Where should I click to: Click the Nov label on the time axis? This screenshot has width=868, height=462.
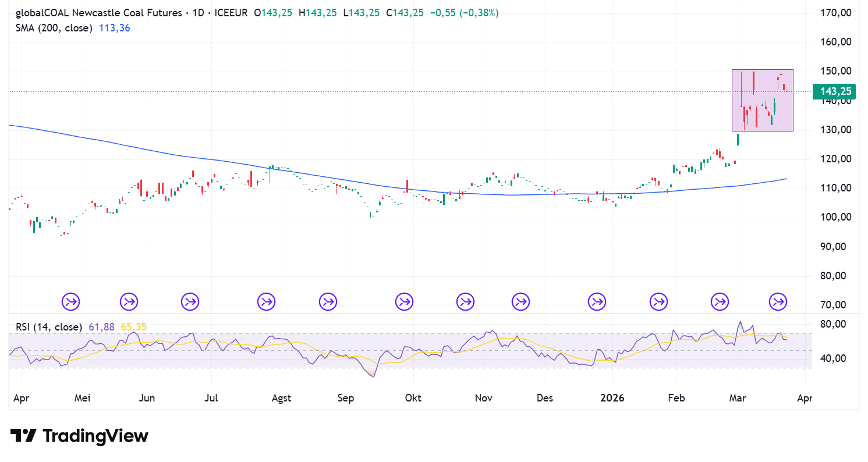[484, 399]
